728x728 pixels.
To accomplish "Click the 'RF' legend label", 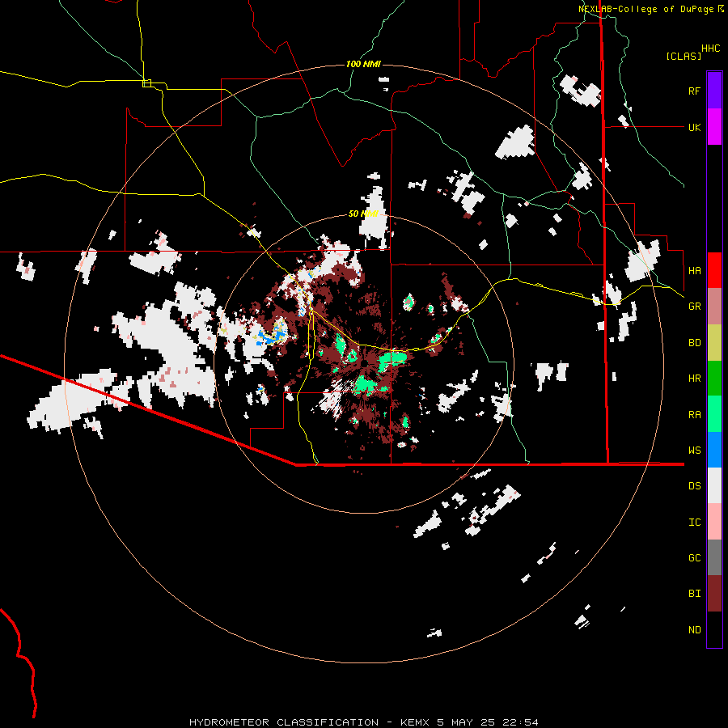I will (x=694, y=91).
